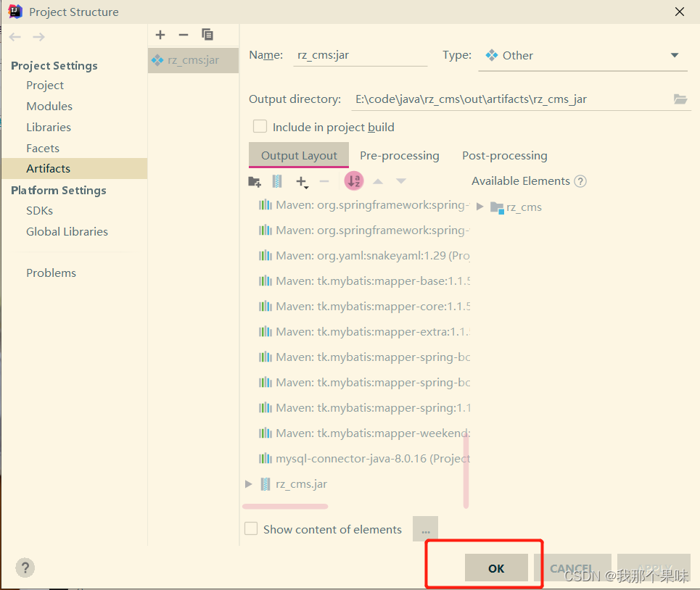Click the Move Up arrow icon
This screenshot has height=590, width=700.
coord(378,181)
